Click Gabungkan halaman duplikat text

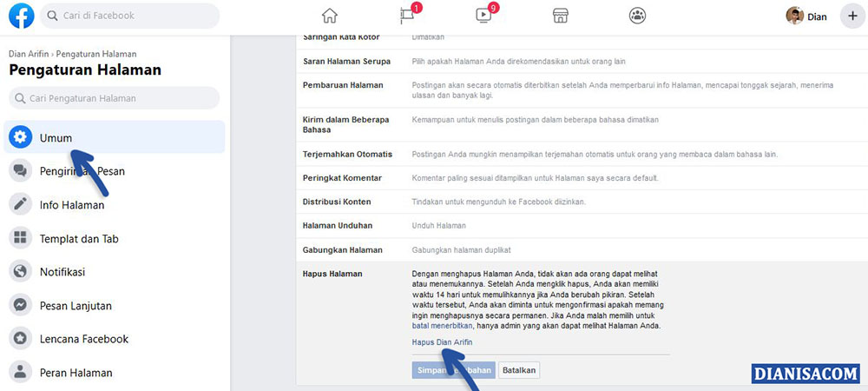[x=461, y=250]
